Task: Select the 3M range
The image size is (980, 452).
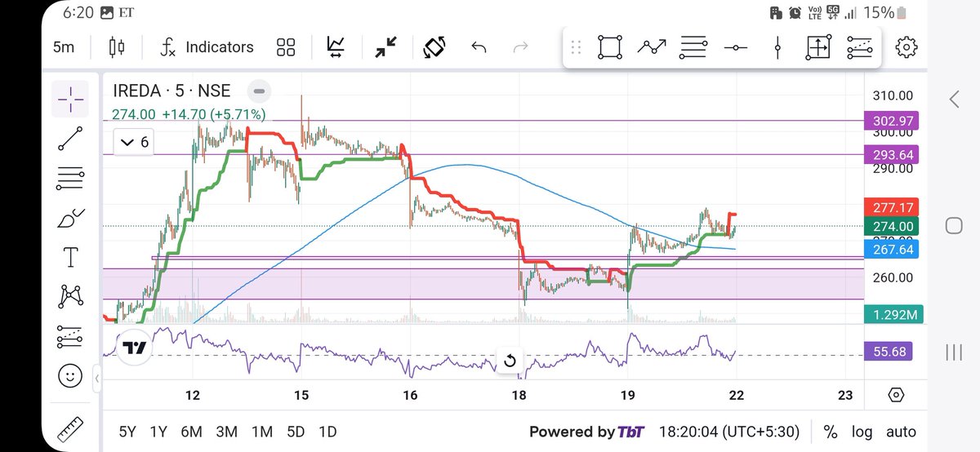Action: pyautogui.click(x=226, y=432)
